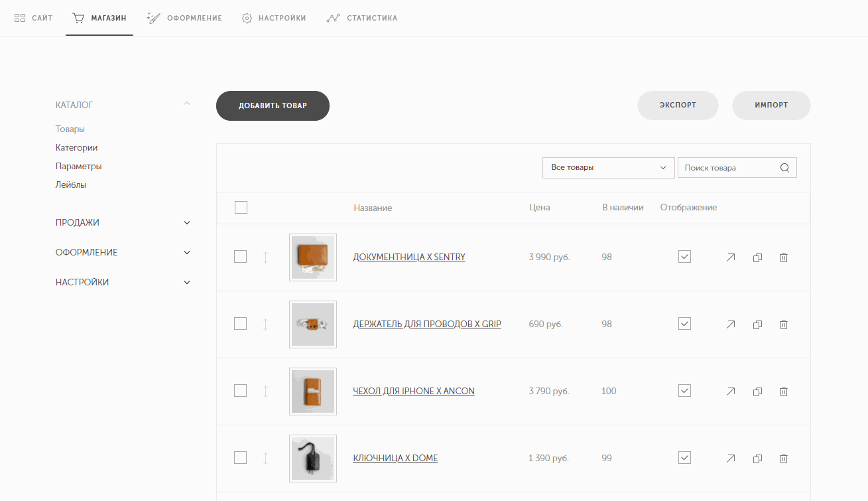Image resolution: width=868 pixels, height=501 pixels.
Task: Open product page arrow for Ключница X Dome
Action: (x=731, y=459)
